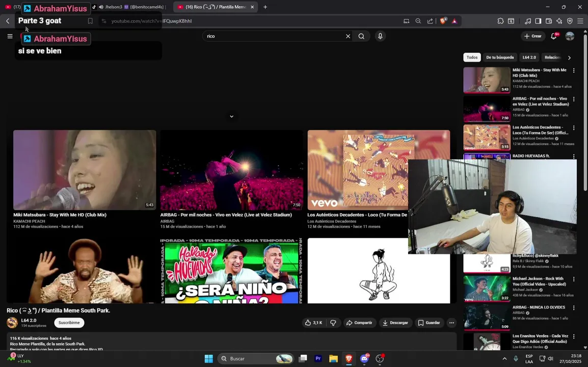588x367 pixels.
Task: Open the Windows Start menu
Action: tap(209, 359)
